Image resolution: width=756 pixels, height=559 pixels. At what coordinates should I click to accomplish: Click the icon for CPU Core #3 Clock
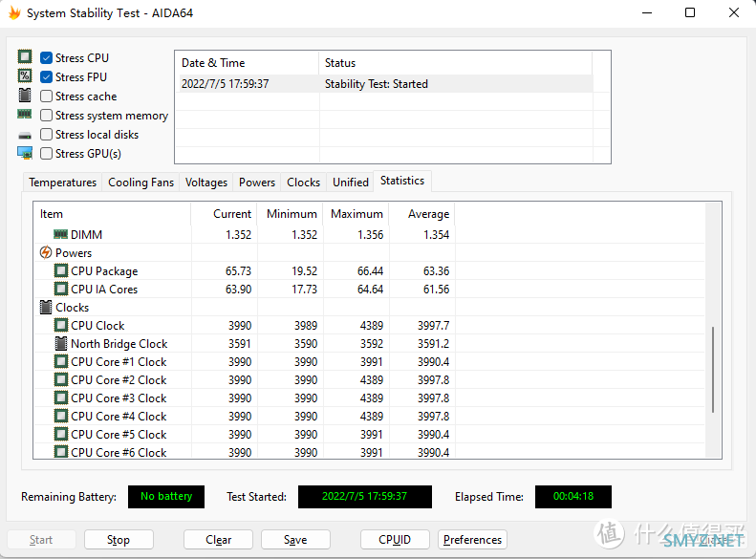click(61, 398)
